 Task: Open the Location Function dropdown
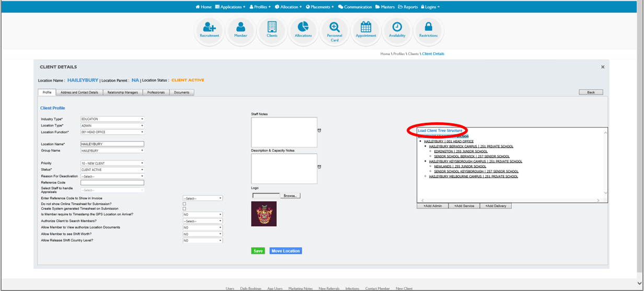[x=112, y=132]
